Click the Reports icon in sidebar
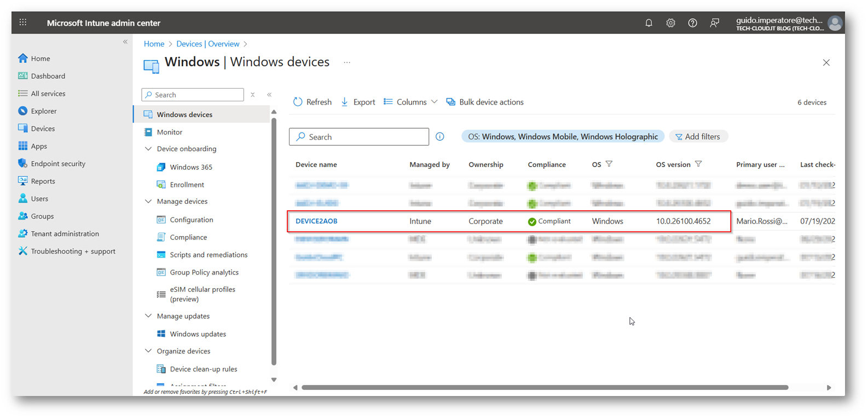This screenshot has width=868, height=419. 22,181
